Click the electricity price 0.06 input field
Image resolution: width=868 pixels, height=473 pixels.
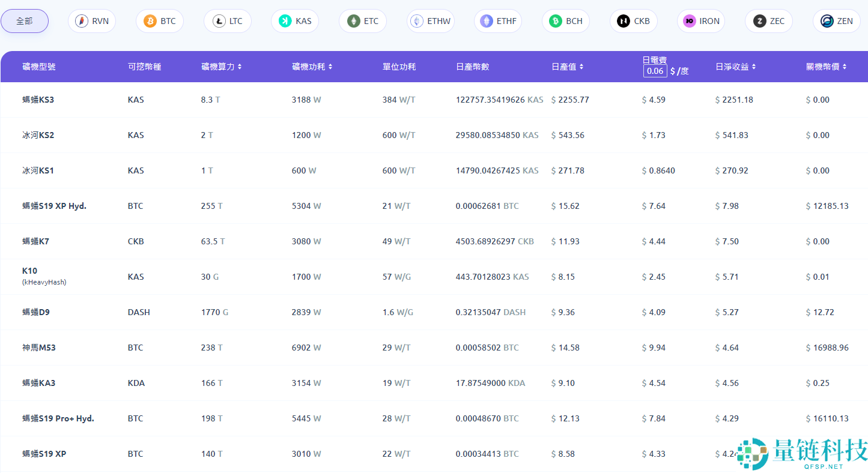coord(655,71)
